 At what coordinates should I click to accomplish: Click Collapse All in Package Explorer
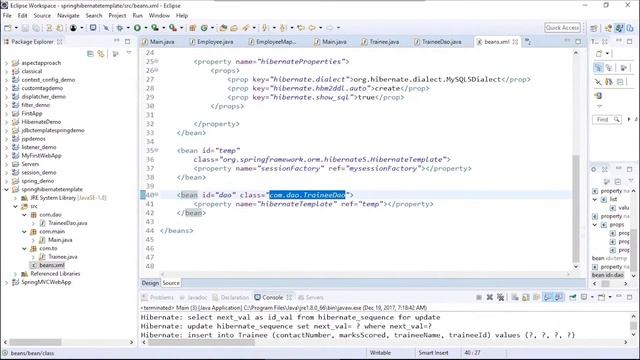[x=90, y=53]
